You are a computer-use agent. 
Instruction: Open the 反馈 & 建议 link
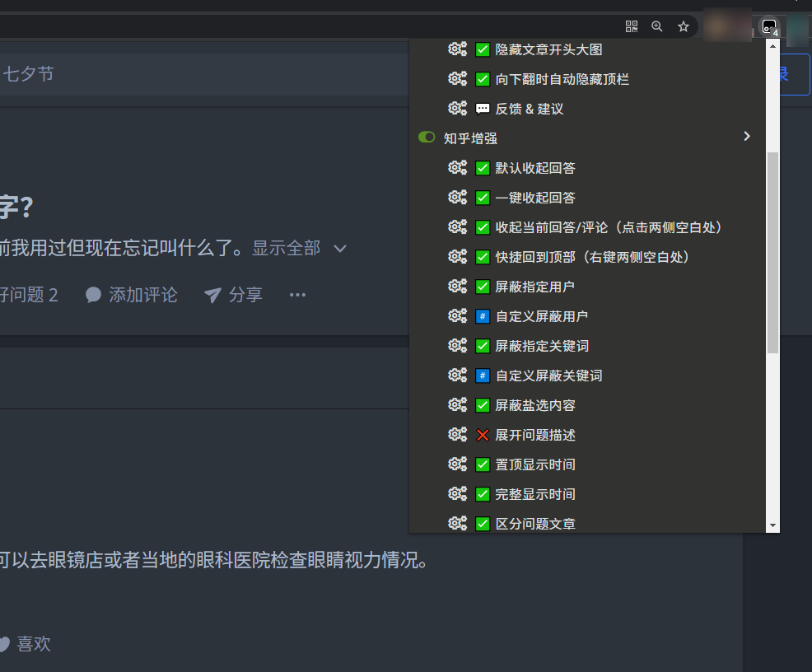(x=529, y=109)
